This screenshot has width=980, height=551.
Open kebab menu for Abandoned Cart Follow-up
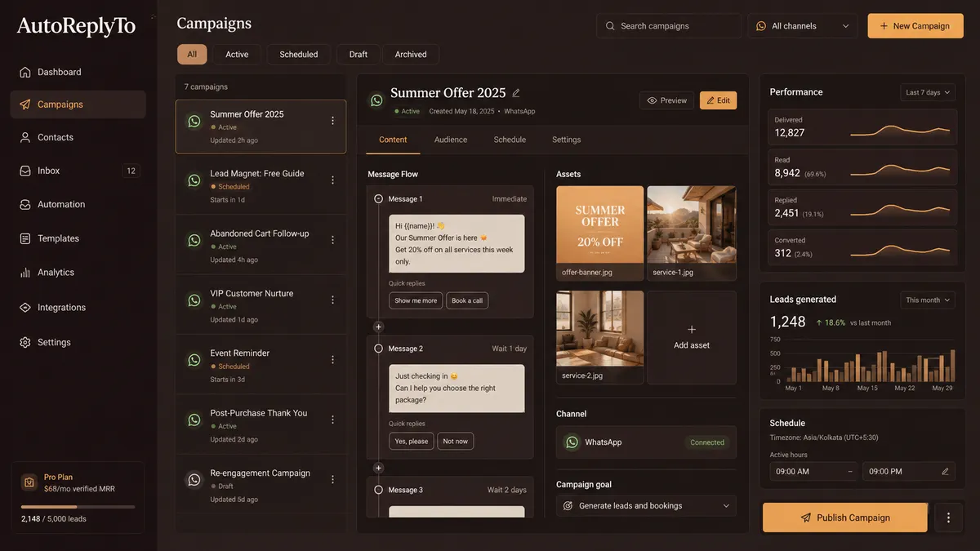pyautogui.click(x=332, y=240)
